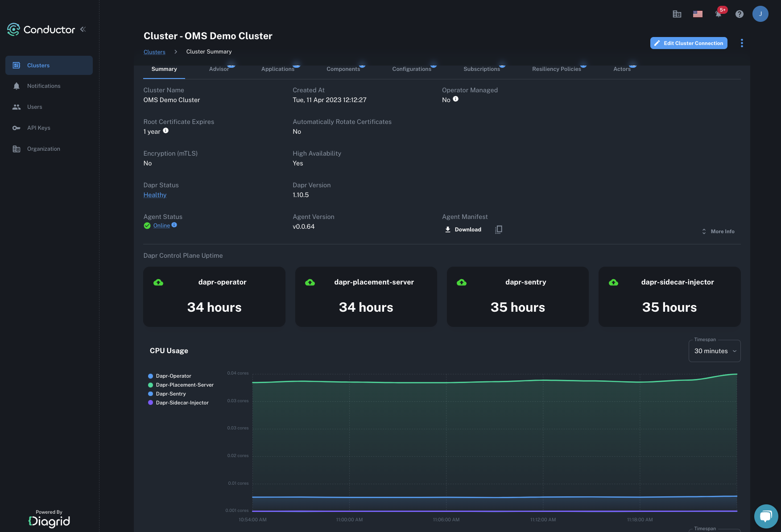Toggle Dapr-Operator series in CPU legend
Viewport: 781px width, 532px height.
coord(173,376)
